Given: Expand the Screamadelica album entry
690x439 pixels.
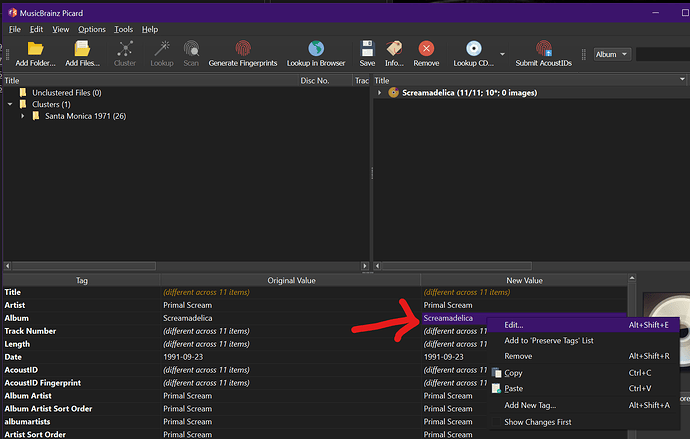Looking at the screenshot, I should click(x=379, y=93).
